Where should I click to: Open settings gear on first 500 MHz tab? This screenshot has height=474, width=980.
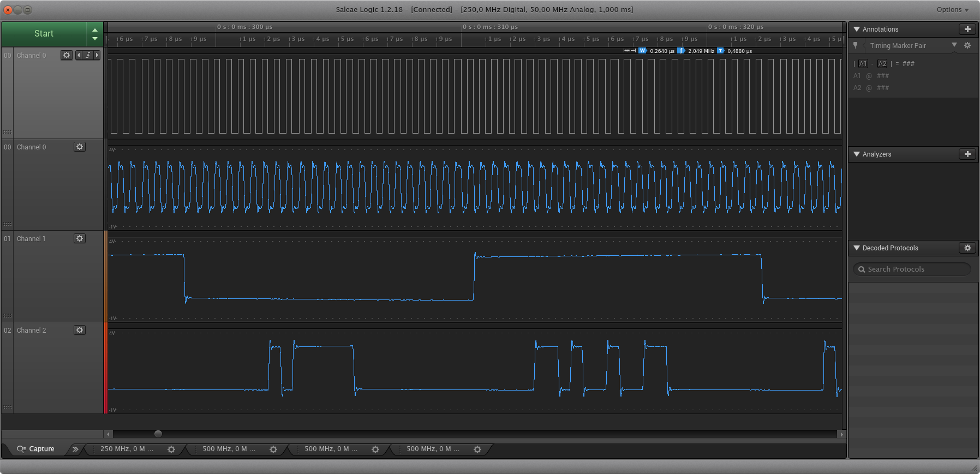click(x=273, y=449)
